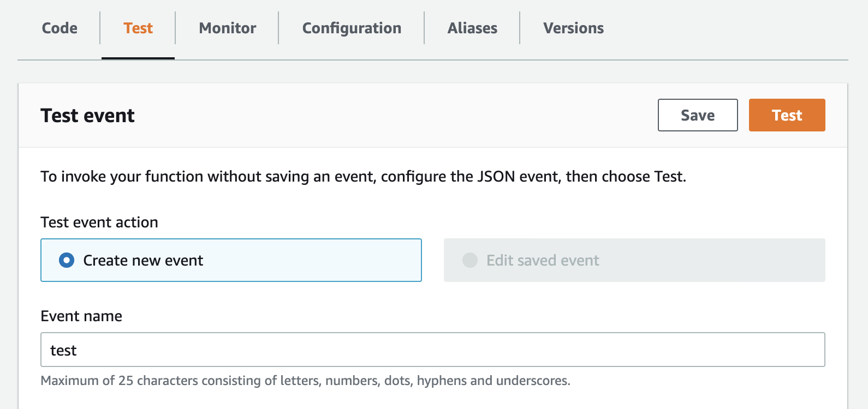
Task: Open the Aliases tab
Action: point(472,28)
